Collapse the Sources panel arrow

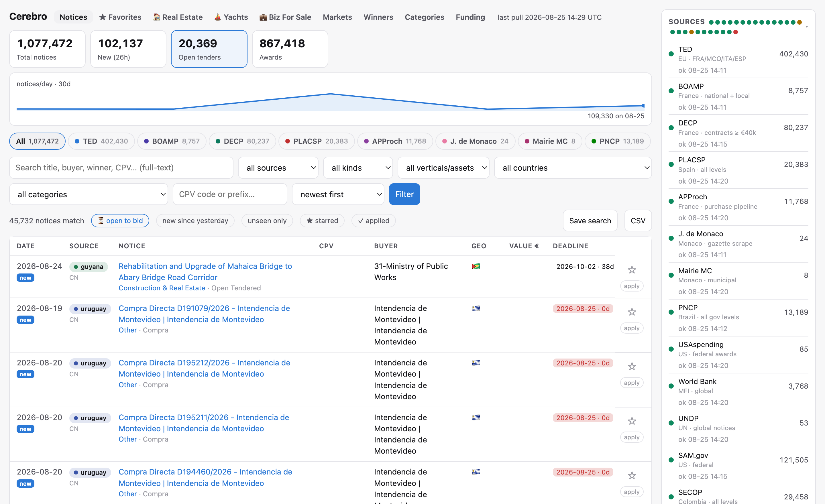807,27
